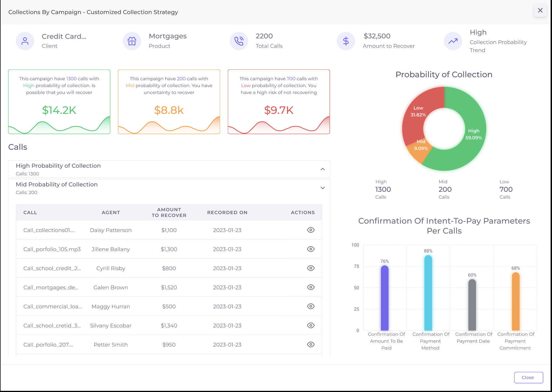
Task: View Silvany Escobar's call using eye icon
Action: (x=311, y=325)
